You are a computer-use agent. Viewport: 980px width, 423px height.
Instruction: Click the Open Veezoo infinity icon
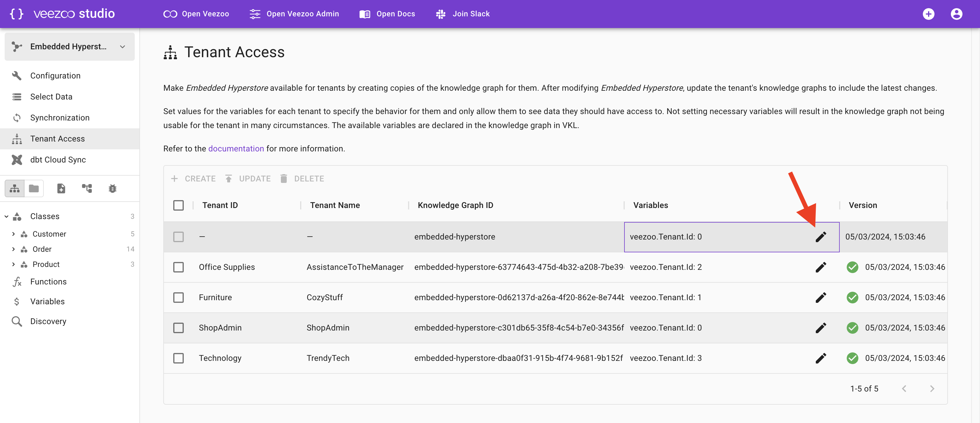coord(170,14)
